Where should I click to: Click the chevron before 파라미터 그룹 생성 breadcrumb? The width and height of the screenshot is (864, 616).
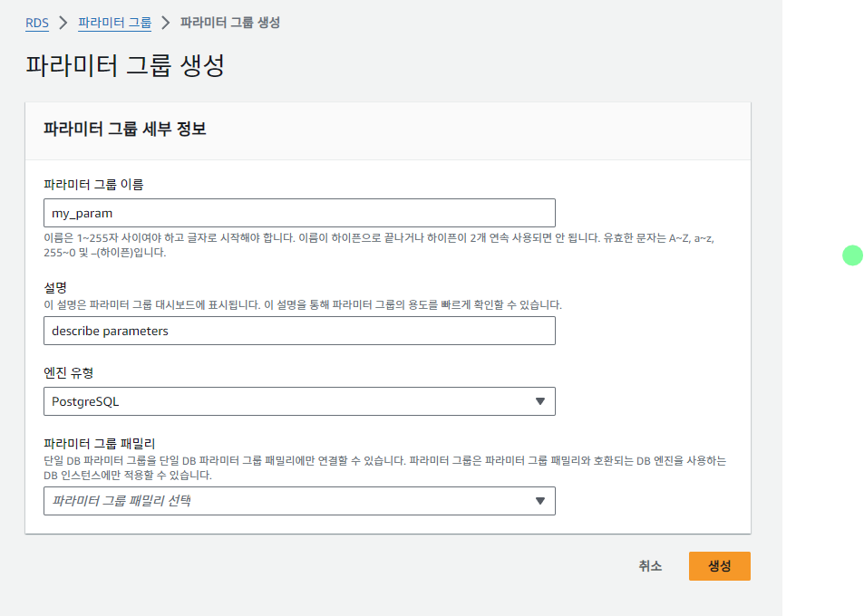pyautogui.click(x=166, y=23)
